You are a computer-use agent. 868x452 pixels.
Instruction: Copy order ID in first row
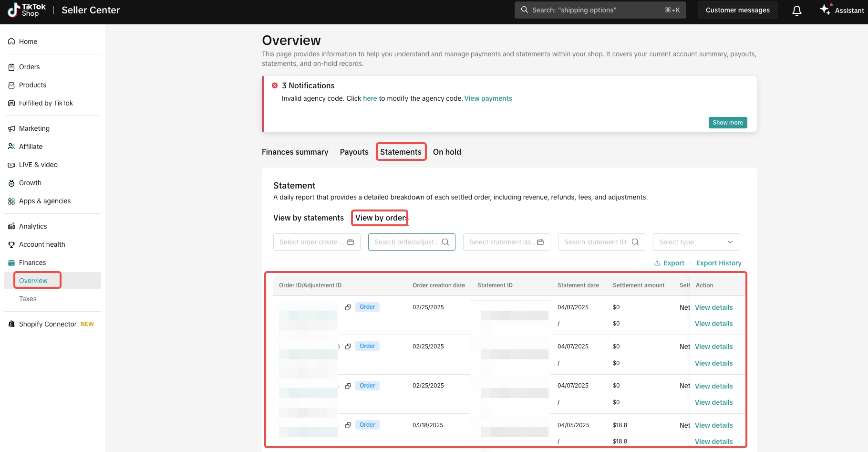(x=348, y=307)
